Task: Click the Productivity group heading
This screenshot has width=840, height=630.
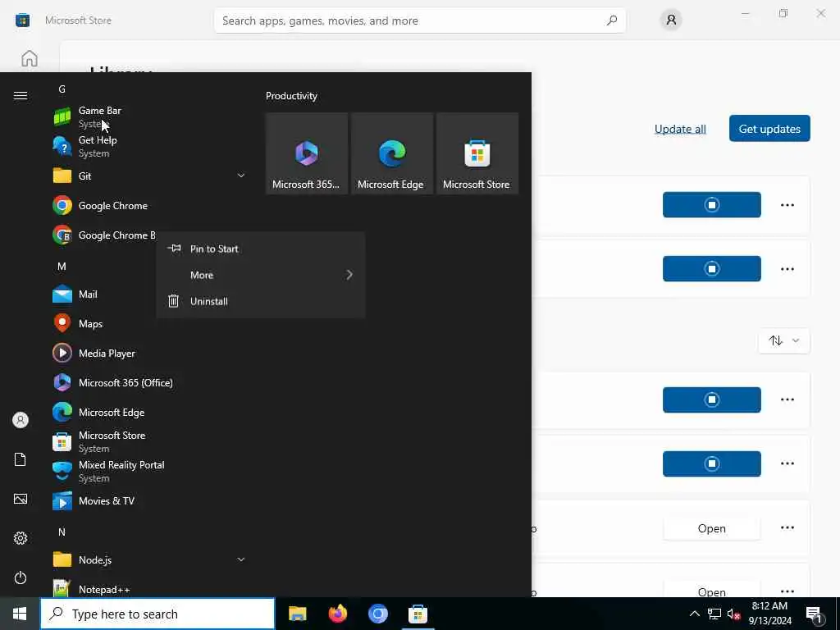Action: (291, 96)
